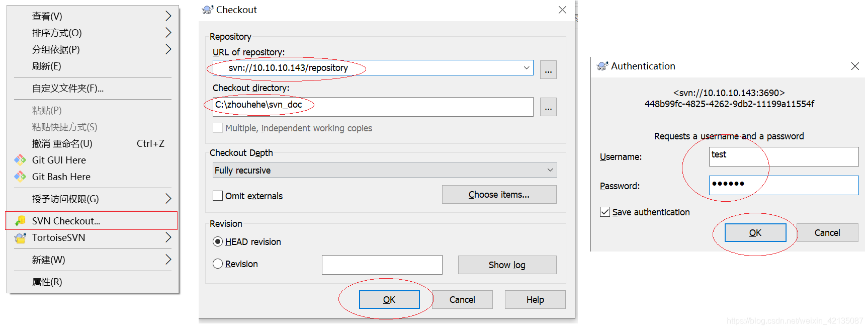Screen dimensions: 868x330
Task: Click OK in the Authentication dialog
Action: 755,232
